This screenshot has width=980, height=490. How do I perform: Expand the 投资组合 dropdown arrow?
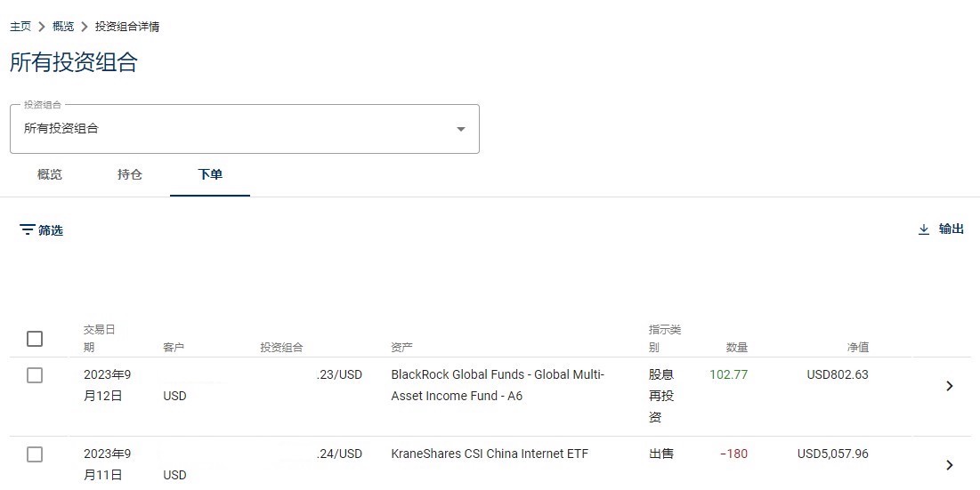coord(460,129)
